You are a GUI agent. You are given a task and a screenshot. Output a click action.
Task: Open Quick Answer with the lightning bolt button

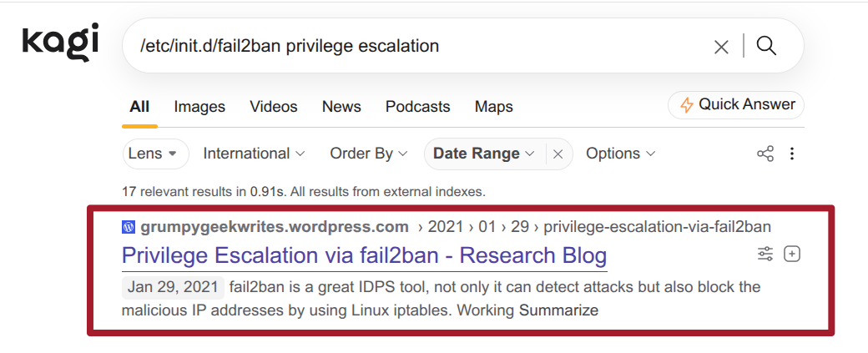click(735, 104)
